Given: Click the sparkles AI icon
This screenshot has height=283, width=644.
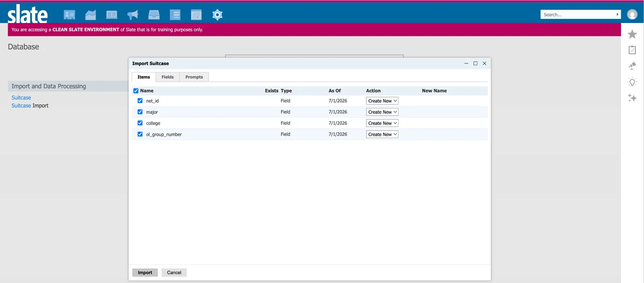Looking at the screenshot, I should click(x=632, y=98).
